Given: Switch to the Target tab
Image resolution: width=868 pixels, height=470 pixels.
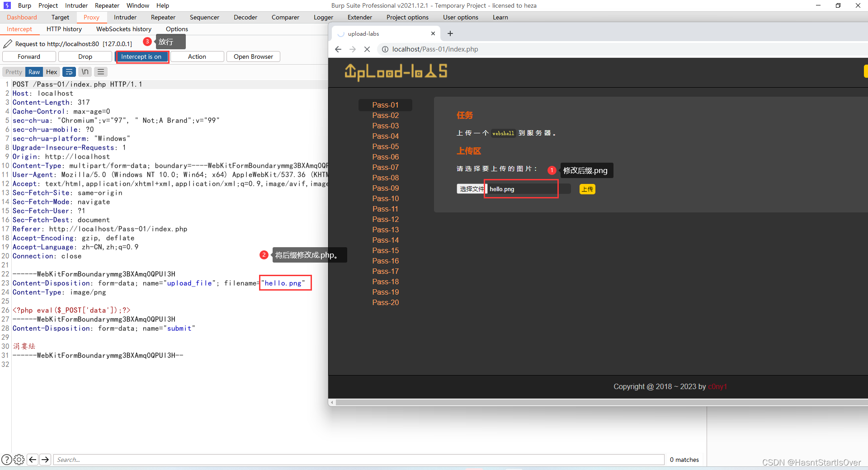Looking at the screenshot, I should click(x=60, y=17).
